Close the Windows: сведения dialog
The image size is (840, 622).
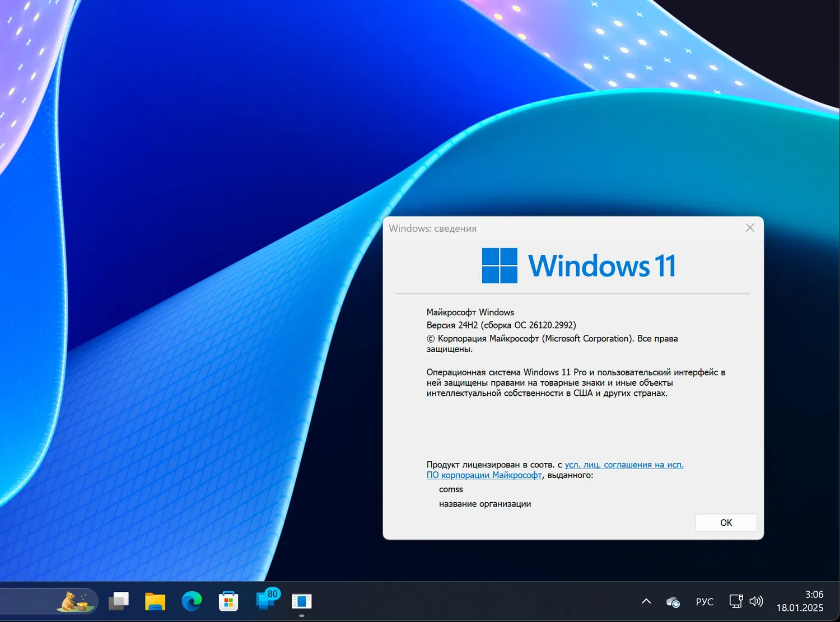point(750,227)
